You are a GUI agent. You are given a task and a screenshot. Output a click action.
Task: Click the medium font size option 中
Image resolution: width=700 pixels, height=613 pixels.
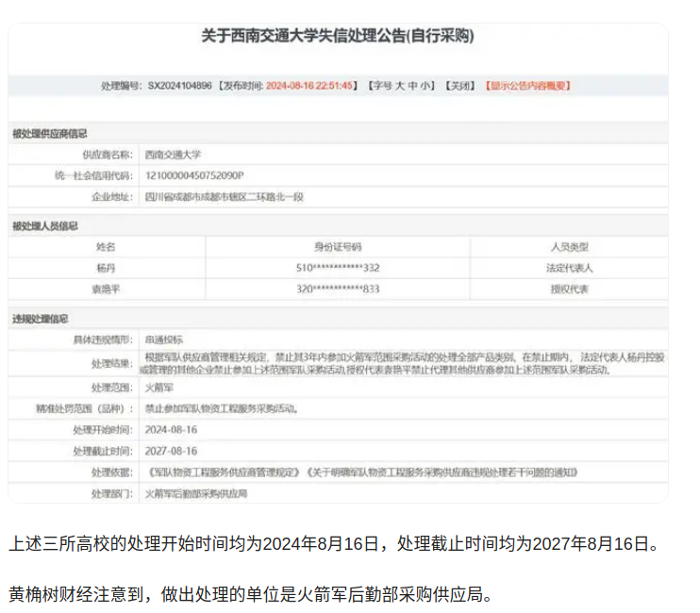[x=413, y=86]
